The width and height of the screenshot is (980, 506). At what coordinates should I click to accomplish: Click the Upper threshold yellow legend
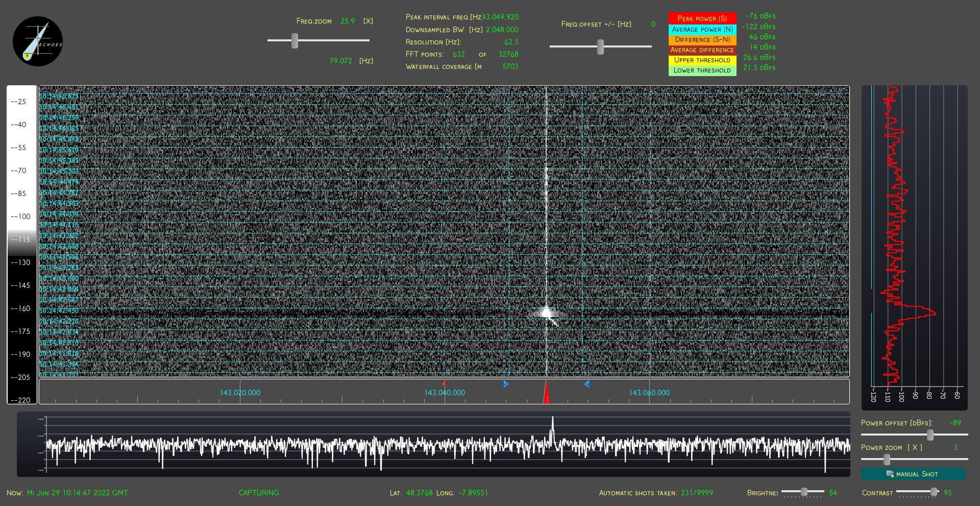tap(702, 60)
